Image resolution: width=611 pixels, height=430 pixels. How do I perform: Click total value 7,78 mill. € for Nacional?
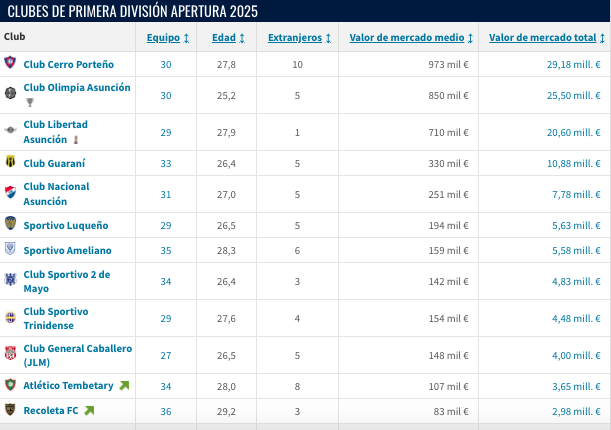(x=576, y=195)
